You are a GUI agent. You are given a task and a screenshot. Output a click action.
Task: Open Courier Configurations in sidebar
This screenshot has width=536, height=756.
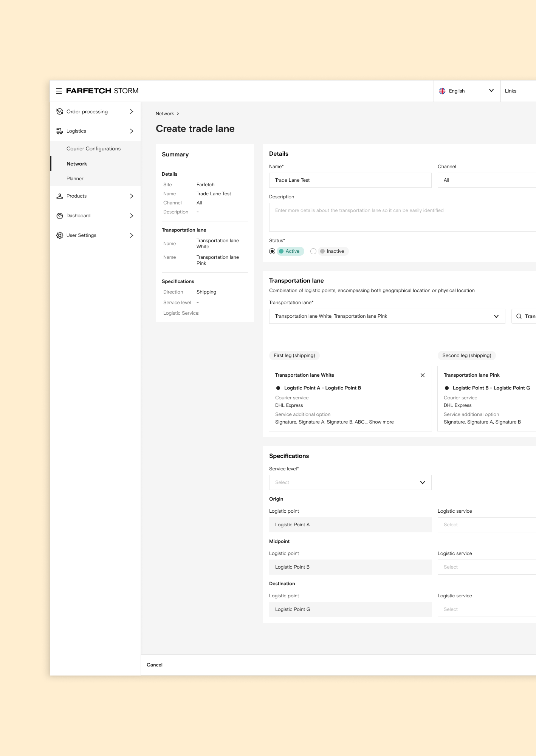pos(93,148)
